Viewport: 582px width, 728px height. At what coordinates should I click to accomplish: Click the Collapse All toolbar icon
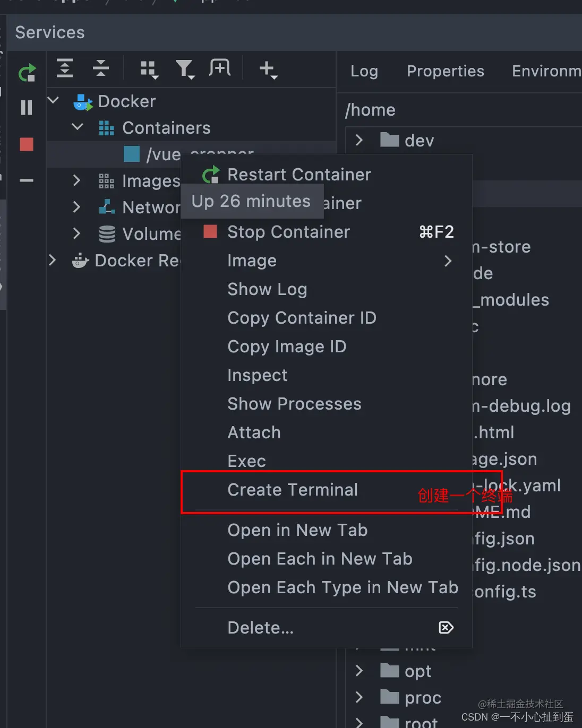(x=100, y=68)
